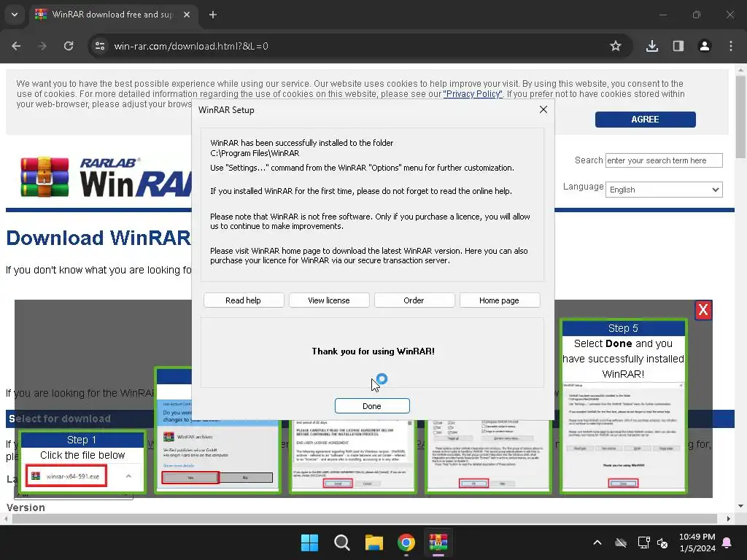This screenshot has width=747, height=560.
Task: Click the site information icon in address bar
Action: pyautogui.click(x=100, y=46)
